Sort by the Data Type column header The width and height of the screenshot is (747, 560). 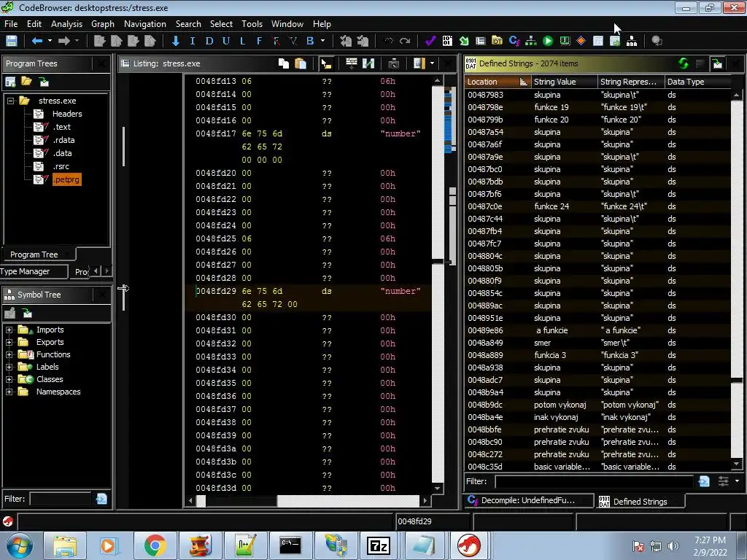[x=697, y=82]
